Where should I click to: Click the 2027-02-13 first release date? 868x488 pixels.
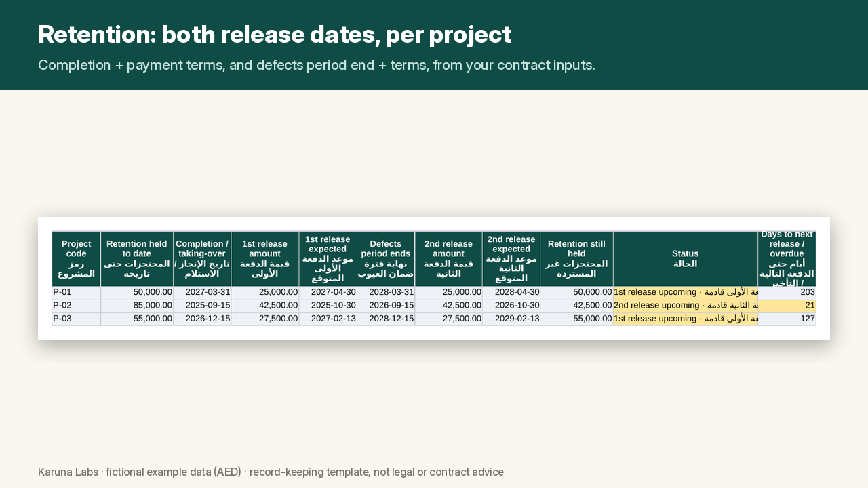click(328, 319)
